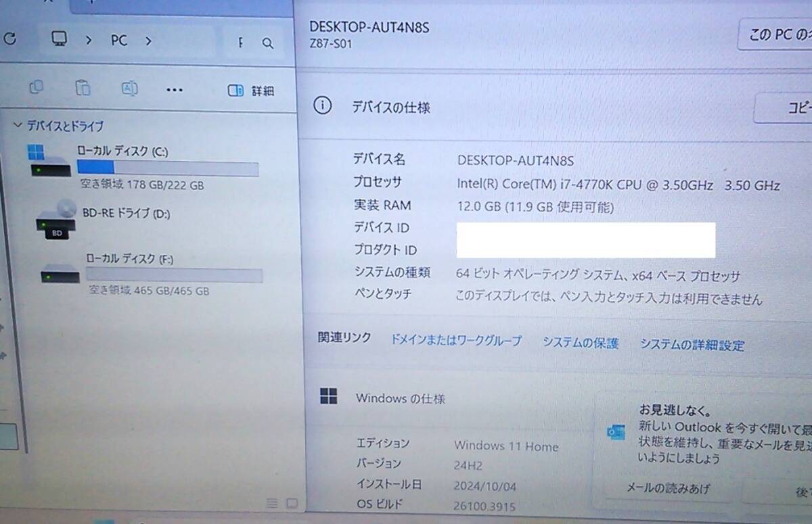Click the コピー button for device specs

click(784, 108)
